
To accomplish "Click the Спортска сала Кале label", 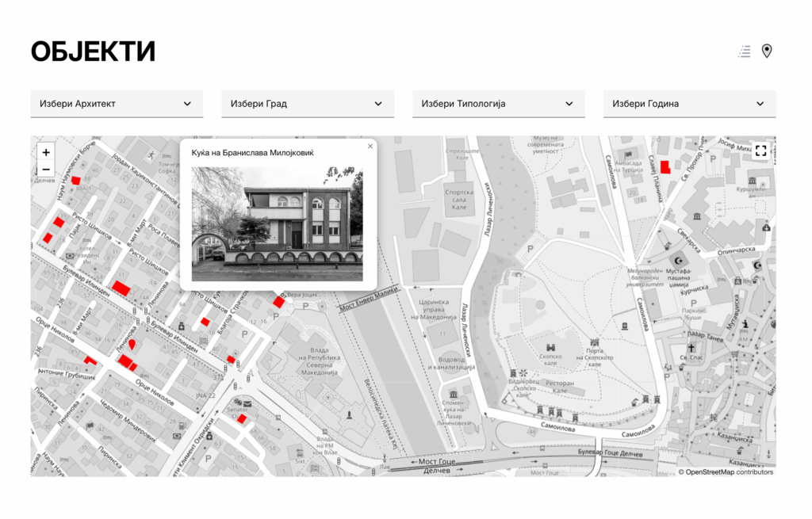I will [x=459, y=200].
